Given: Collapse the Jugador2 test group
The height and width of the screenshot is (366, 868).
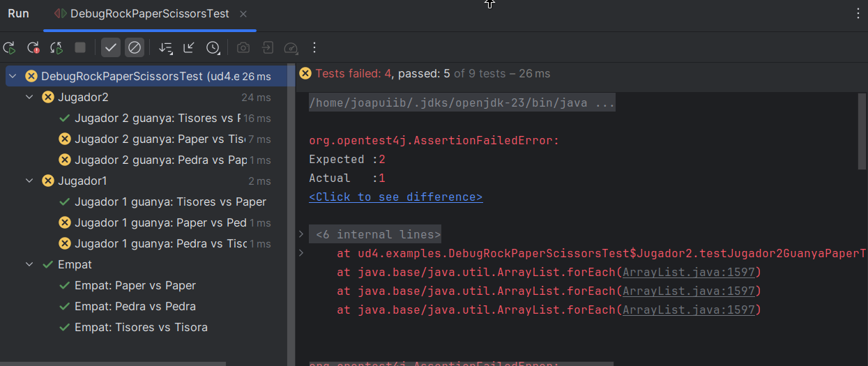Looking at the screenshot, I should tap(29, 98).
